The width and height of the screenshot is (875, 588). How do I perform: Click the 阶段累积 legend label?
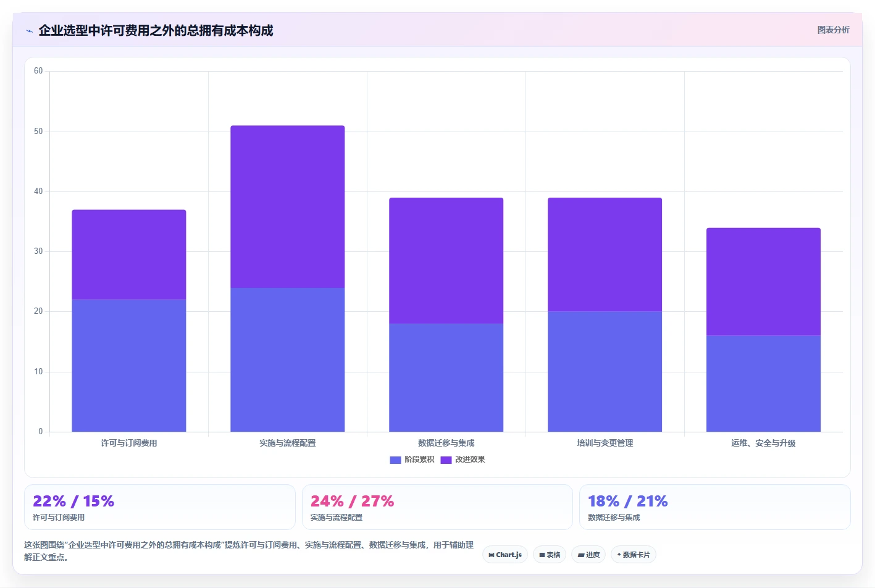[x=419, y=460]
